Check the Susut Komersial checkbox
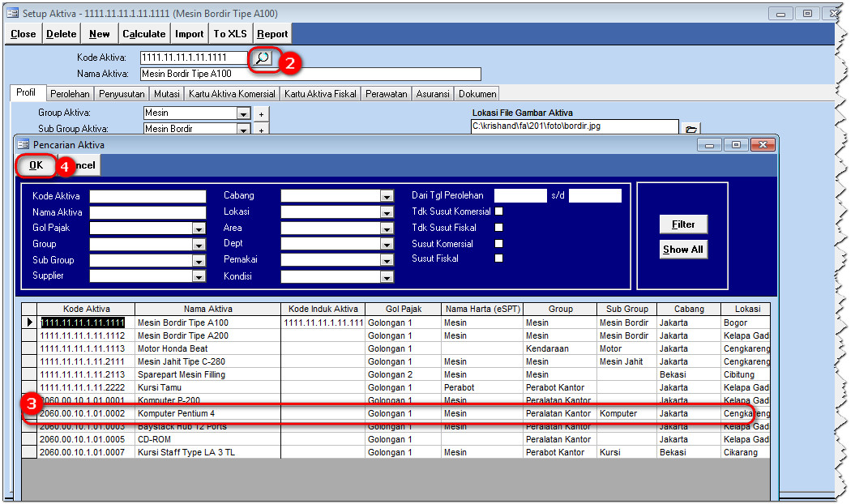Image resolution: width=855 pixels, height=504 pixels. click(x=499, y=243)
